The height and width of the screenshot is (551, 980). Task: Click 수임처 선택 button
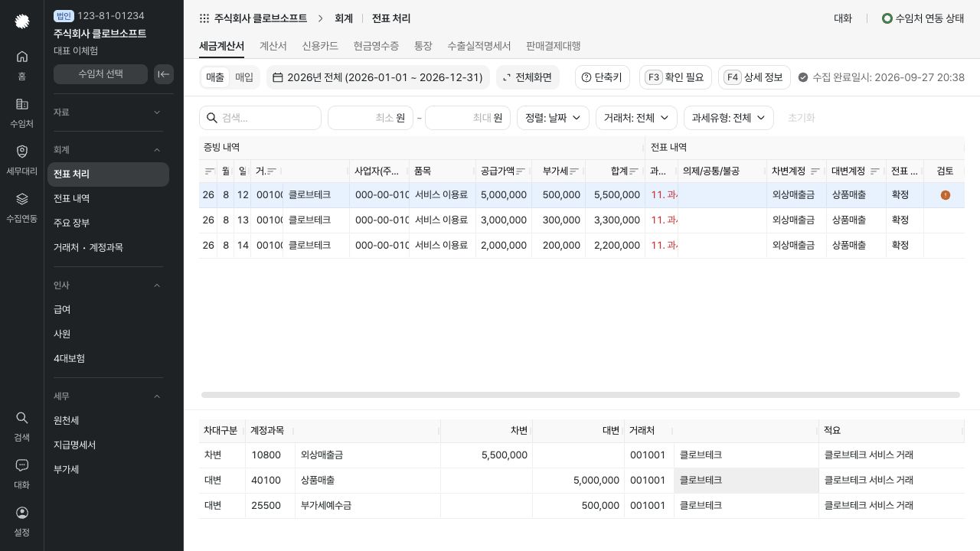100,74
